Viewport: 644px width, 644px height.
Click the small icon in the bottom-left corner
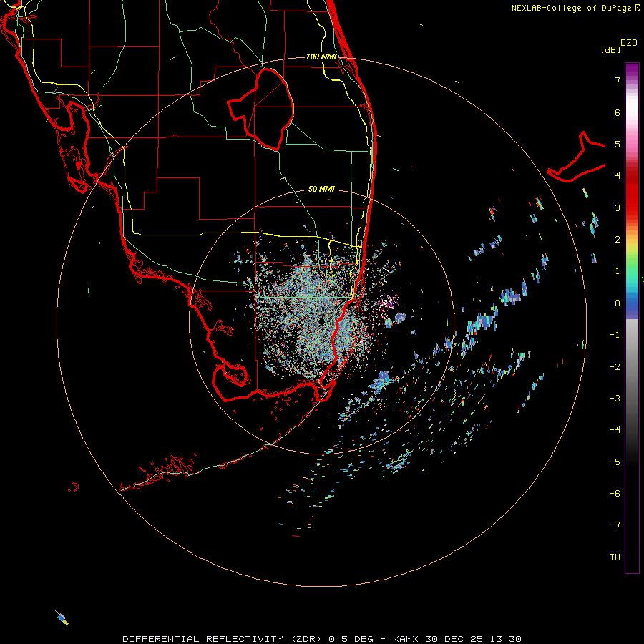[x=62, y=618]
